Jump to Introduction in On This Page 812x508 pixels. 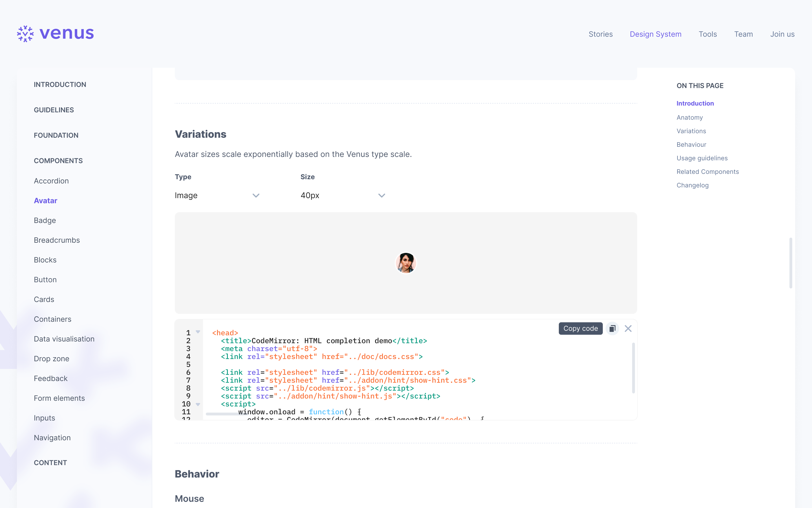(695, 104)
